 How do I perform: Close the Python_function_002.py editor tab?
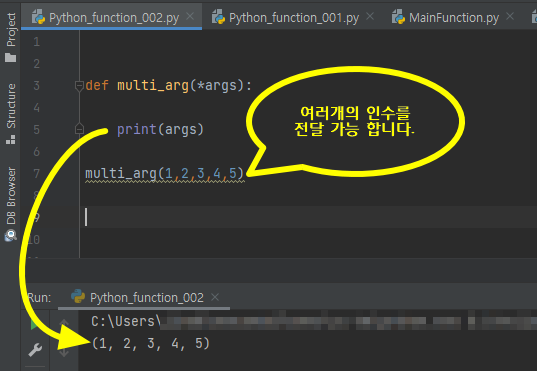click(x=190, y=16)
